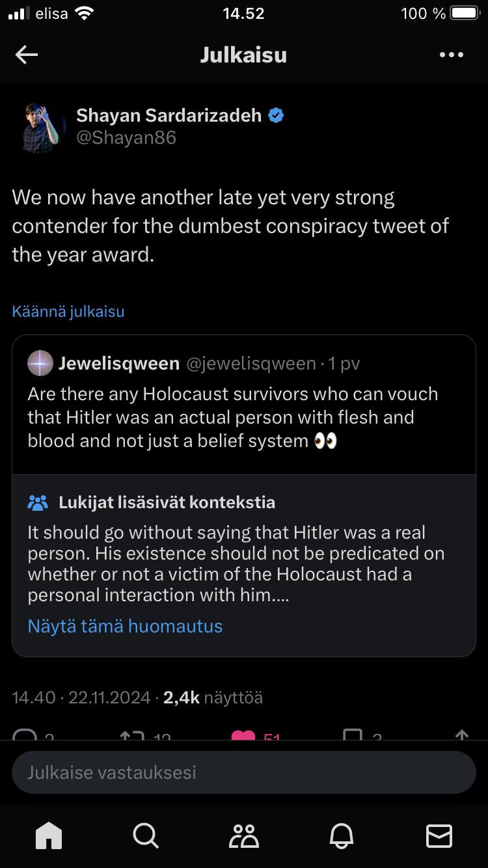Screen dimensions: 488x868
Task: Toggle the pink like heart
Action: click(243, 735)
